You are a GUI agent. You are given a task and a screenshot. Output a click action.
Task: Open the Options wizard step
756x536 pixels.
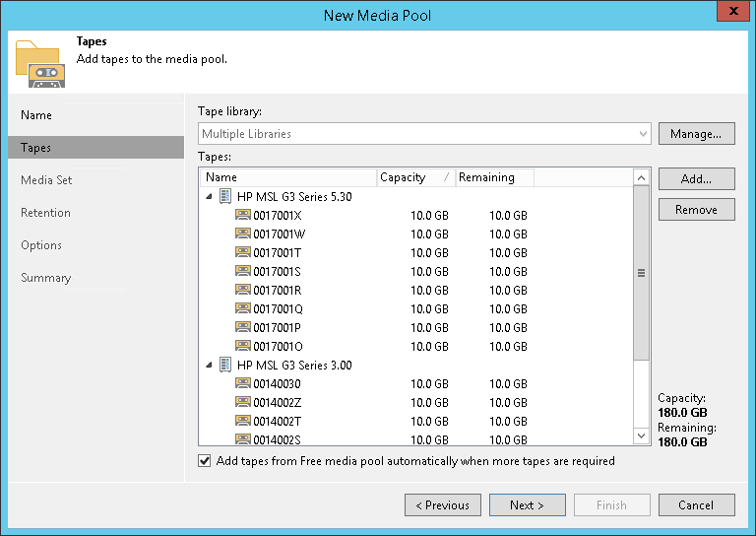coord(41,245)
